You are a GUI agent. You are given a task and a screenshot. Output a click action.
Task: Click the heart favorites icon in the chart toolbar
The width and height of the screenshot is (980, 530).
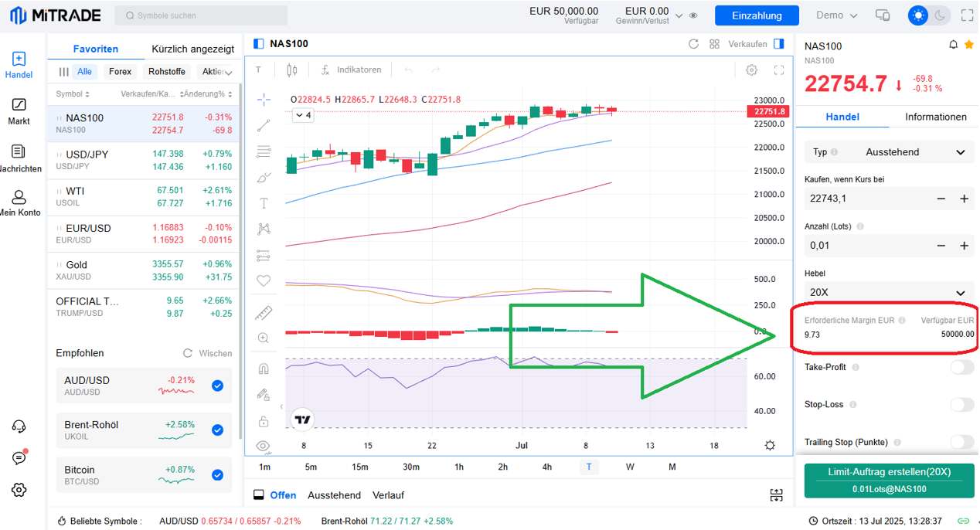264,280
